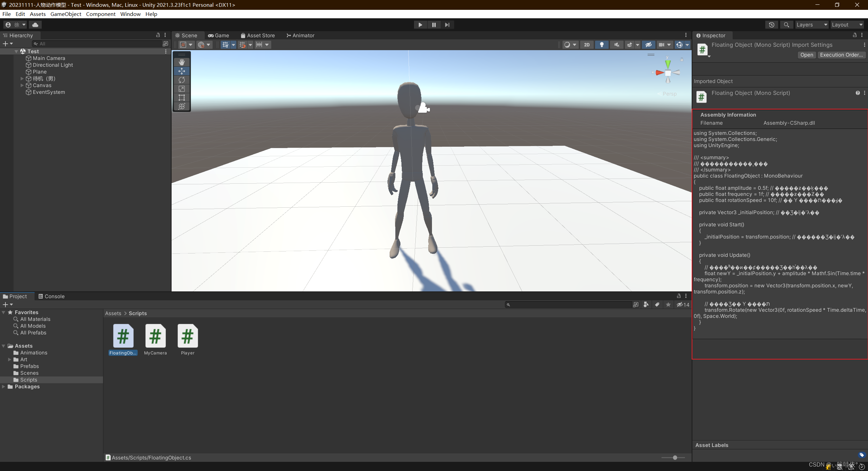The width and height of the screenshot is (868, 471).
Task: Click the Assets breadcrumb link
Action: pos(113,313)
